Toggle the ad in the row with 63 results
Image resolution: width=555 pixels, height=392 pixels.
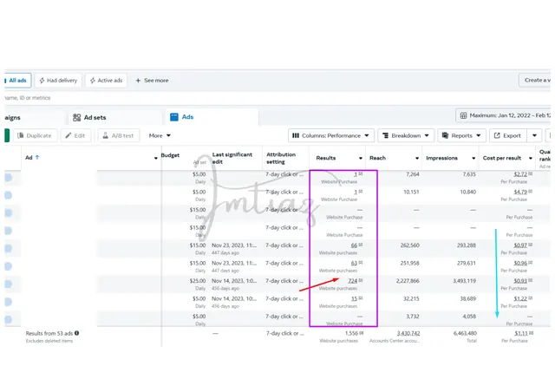tap(8, 266)
